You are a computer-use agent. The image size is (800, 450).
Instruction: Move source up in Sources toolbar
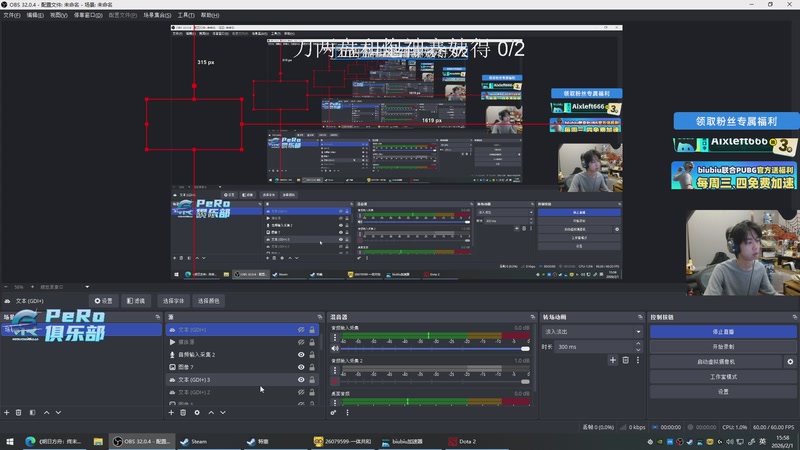211,412
